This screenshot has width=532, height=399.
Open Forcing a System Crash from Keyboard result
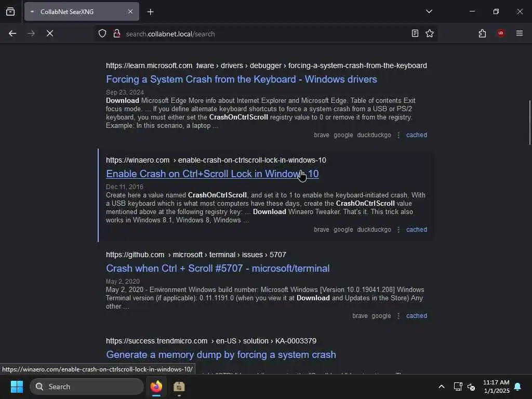[242, 79]
